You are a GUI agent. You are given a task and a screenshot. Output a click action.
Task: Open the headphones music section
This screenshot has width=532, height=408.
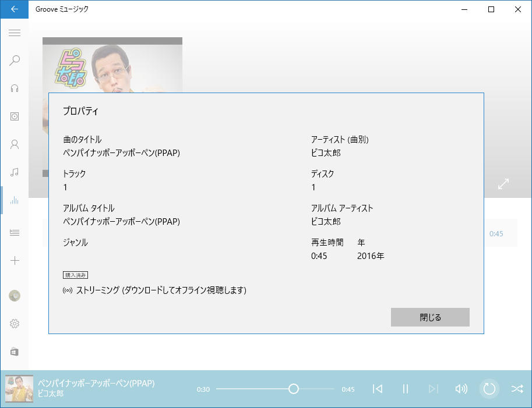click(x=14, y=88)
